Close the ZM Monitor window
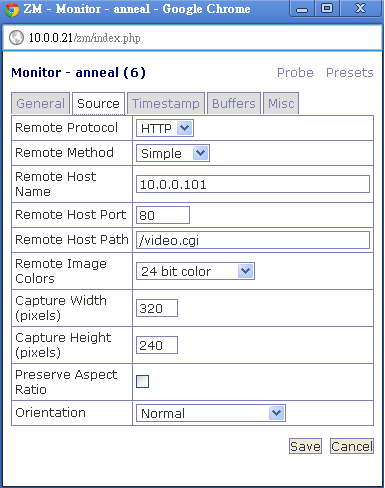This screenshot has height=488, width=385. [x=360, y=9]
